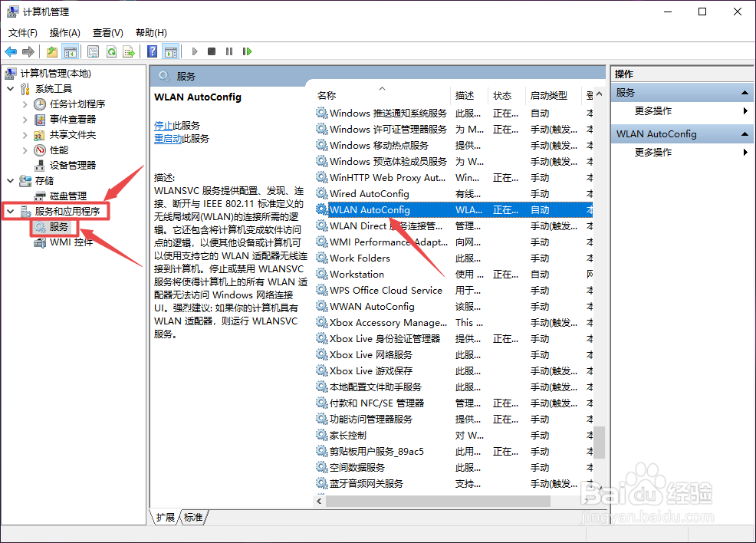Open 设备管理器 in the tree
Viewport: 756px width, 543px height.
(73, 166)
